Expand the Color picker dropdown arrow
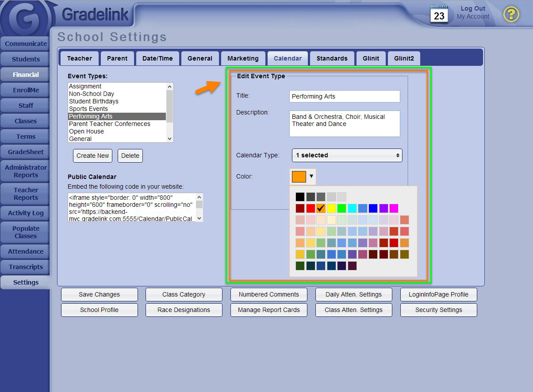The image size is (533, 392). [311, 176]
